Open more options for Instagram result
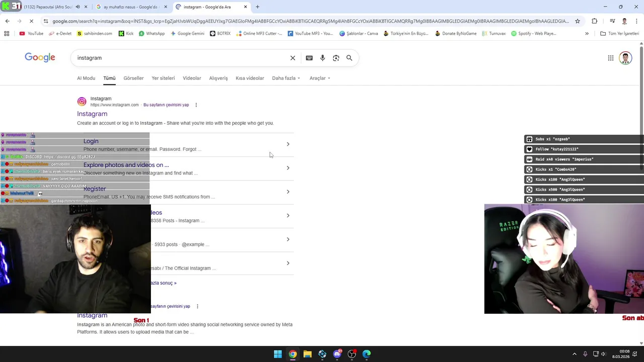This screenshot has height=362, width=644. coord(196,105)
